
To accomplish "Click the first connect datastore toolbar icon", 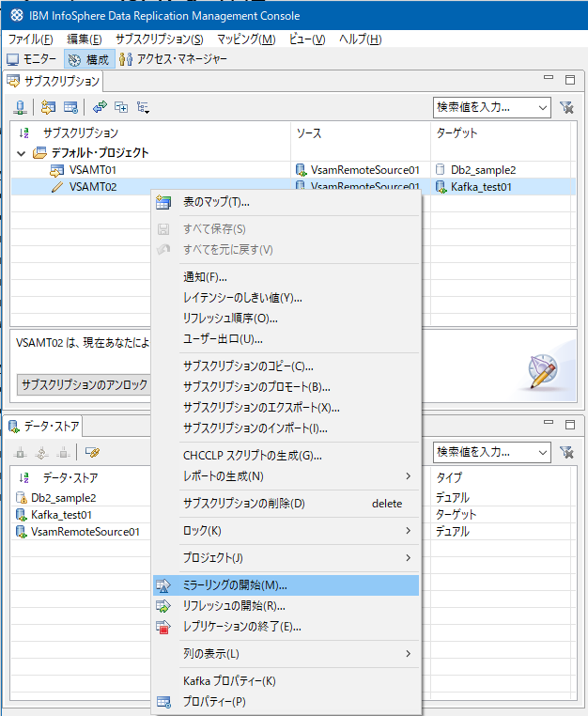I will [x=20, y=453].
